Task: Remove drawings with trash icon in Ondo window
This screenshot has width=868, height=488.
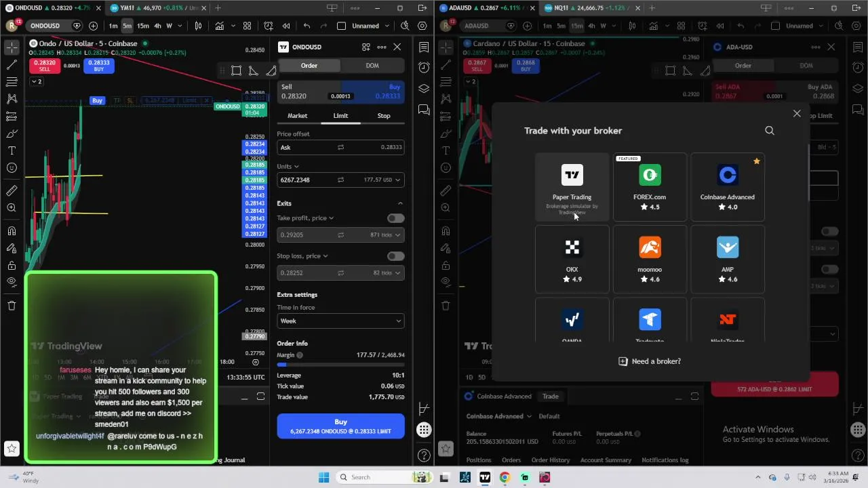Action: tap(12, 306)
